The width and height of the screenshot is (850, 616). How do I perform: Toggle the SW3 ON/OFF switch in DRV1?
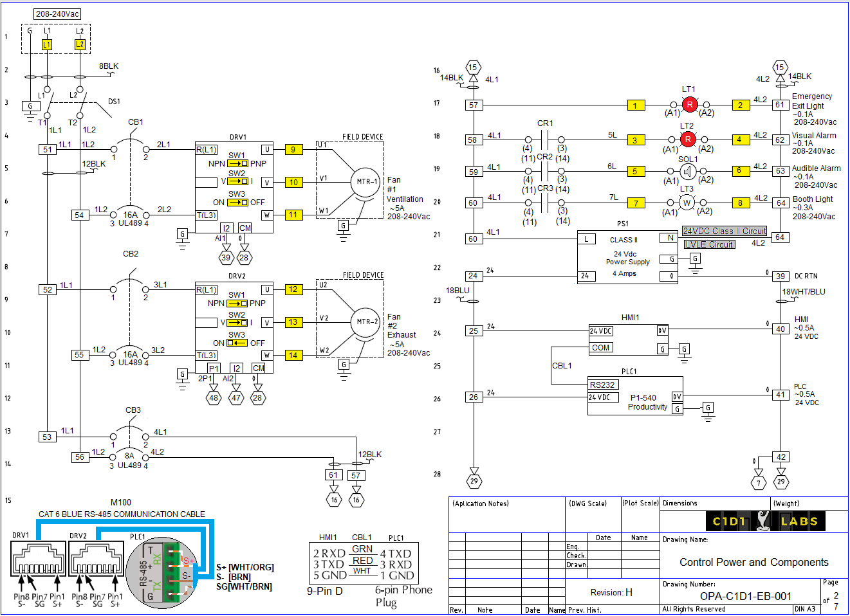[237, 203]
